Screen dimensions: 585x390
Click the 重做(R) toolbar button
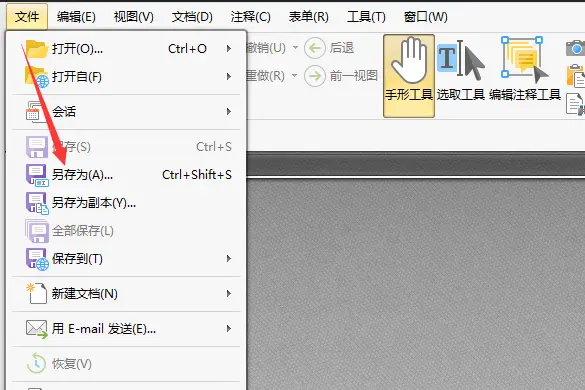pos(266,76)
